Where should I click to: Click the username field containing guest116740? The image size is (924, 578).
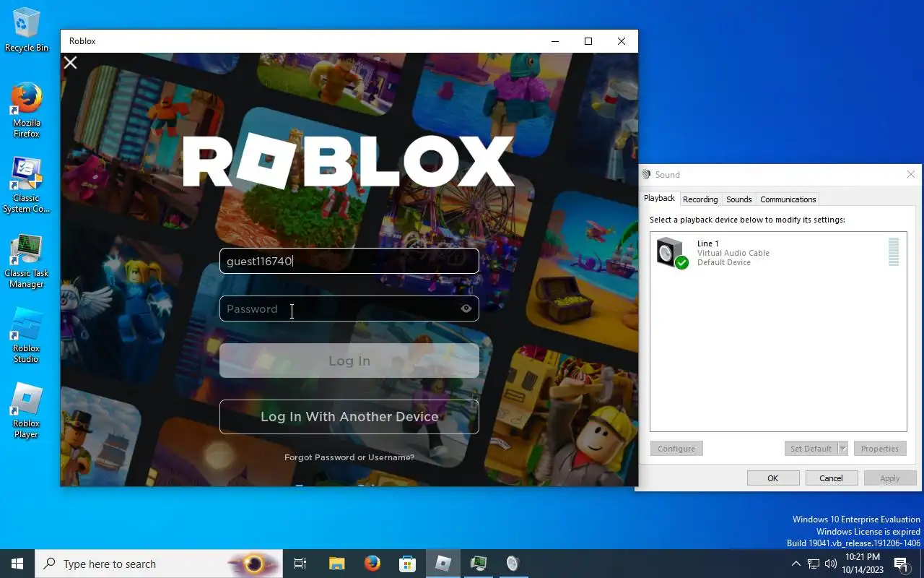(349, 261)
